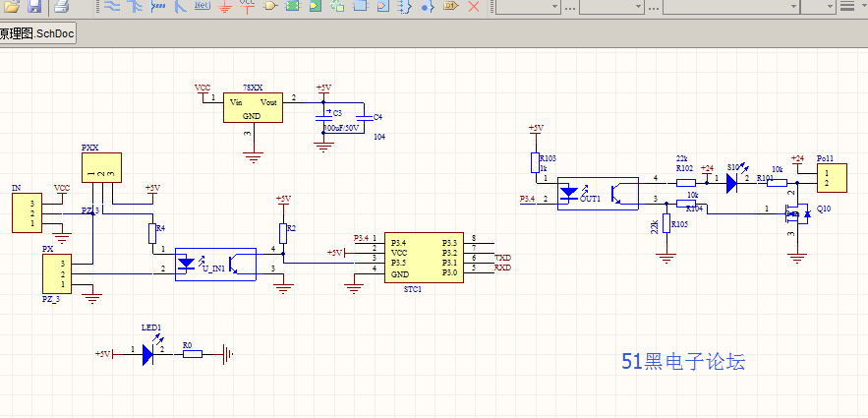Click the P3.4 net label near OUT1
This screenshot has width=868, height=418.
click(527, 199)
